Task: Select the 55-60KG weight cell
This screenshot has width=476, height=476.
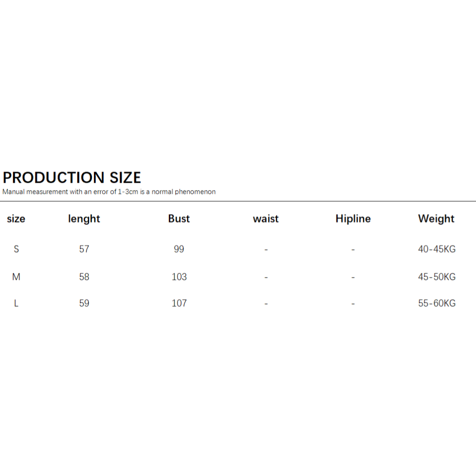Action: pos(437,304)
